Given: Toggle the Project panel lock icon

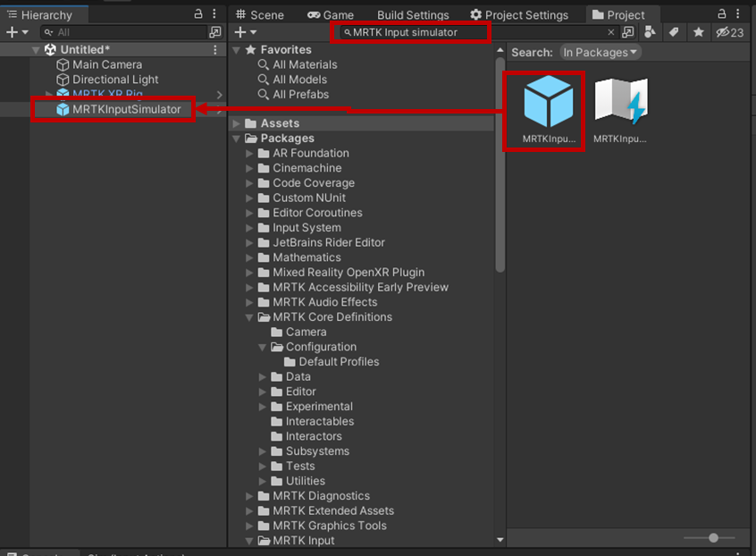Looking at the screenshot, I should pyautogui.click(x=722, y=13).
